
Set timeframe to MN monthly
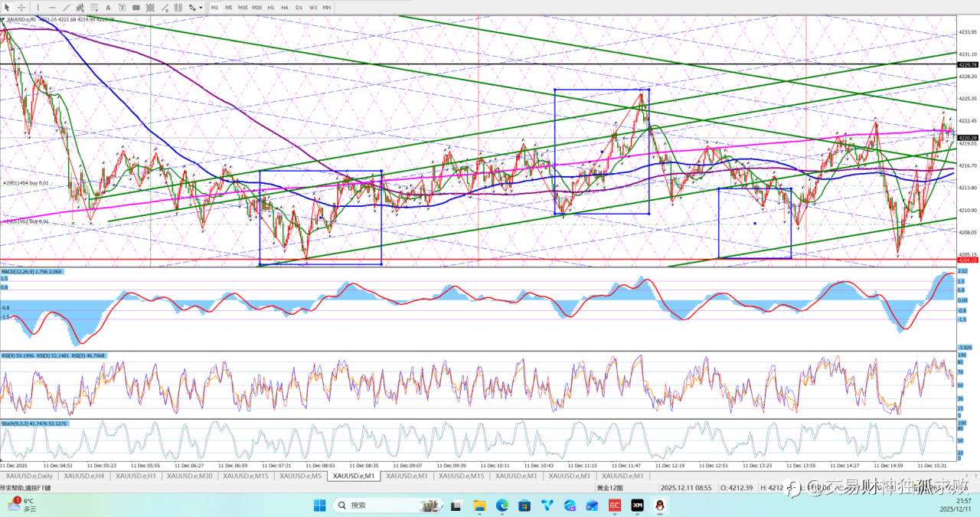coord(327,7)
